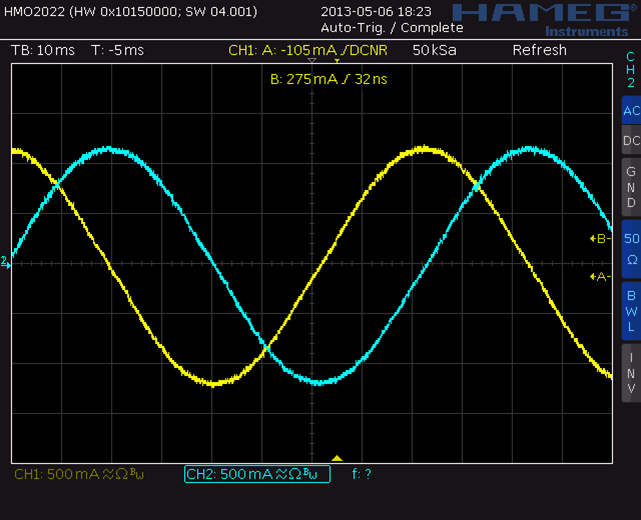This screenshot has width=641, height=520.
Task: Select the CH2 500 mA channel box
Action: tap(258, 474)
